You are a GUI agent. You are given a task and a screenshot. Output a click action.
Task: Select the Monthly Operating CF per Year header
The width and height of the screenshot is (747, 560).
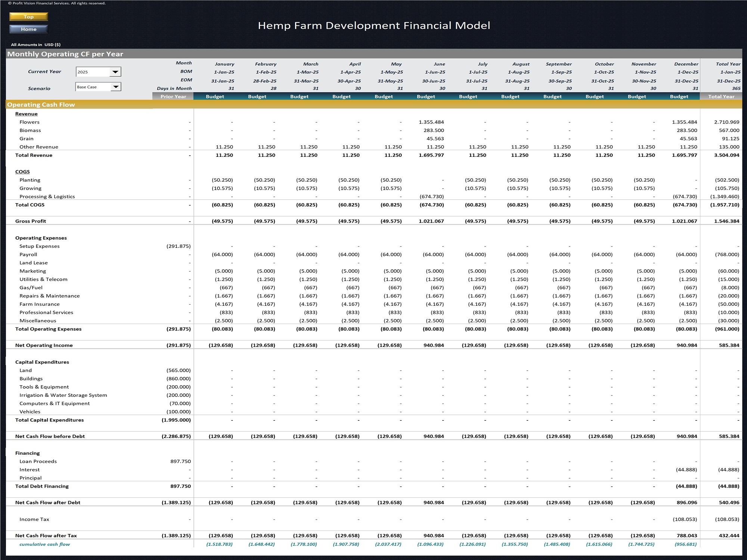(x=65, y=54)
